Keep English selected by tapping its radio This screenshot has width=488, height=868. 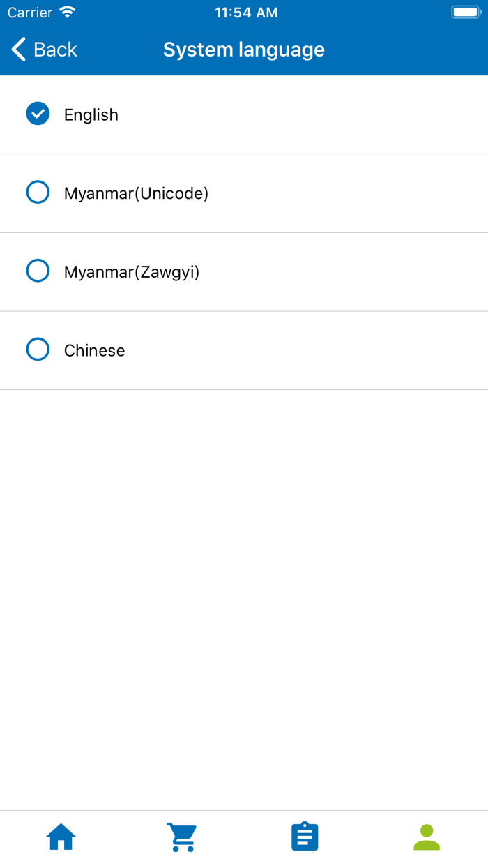pos(38,114)
